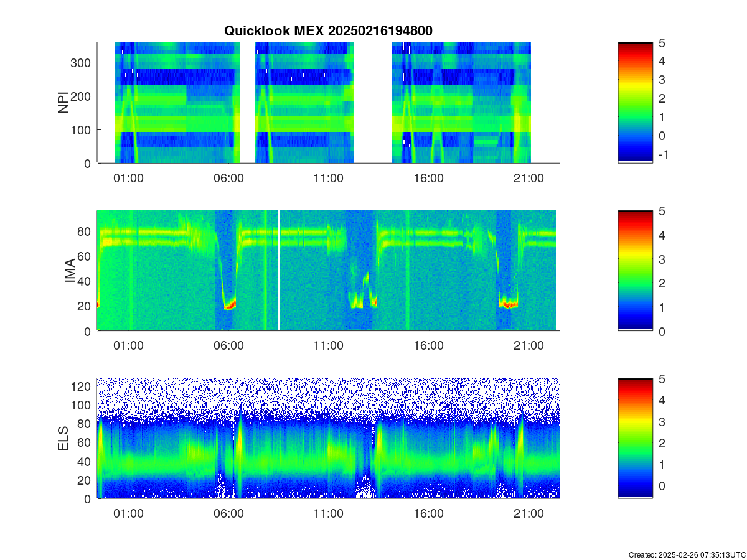This screenshot has height=560, width=747.
Task: Click the "20" y-axis tick on IMA panel
Action: pyautogui.click(x=85, y=306)
